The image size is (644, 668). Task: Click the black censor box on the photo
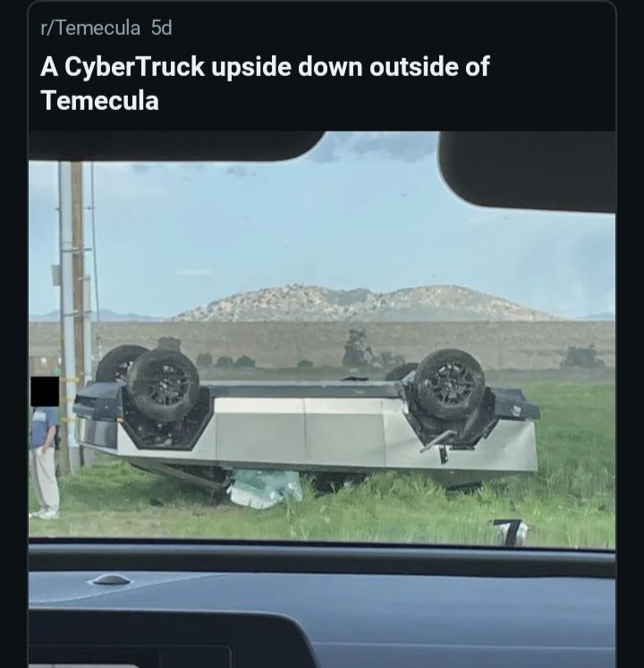tap(45, 391)
